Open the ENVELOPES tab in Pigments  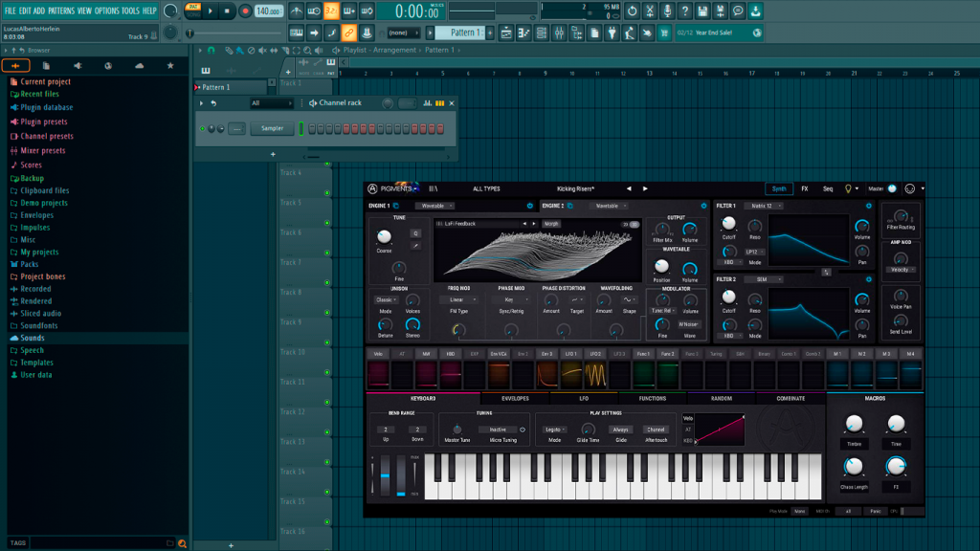(515, 399)
